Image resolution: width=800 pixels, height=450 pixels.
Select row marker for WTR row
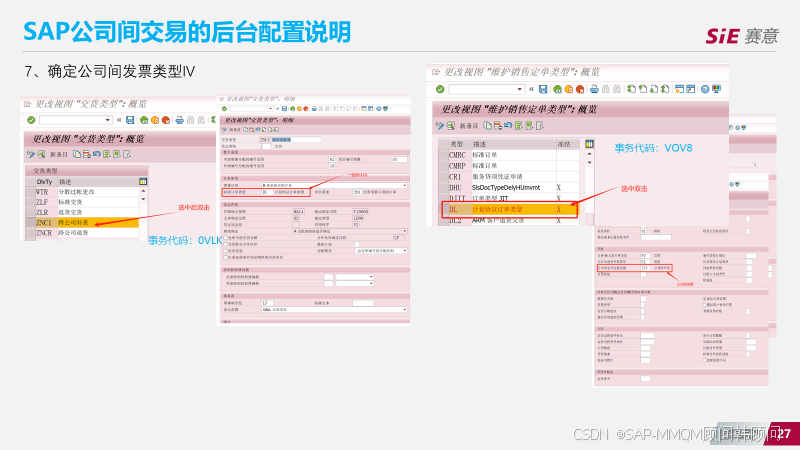coord(30,192)
